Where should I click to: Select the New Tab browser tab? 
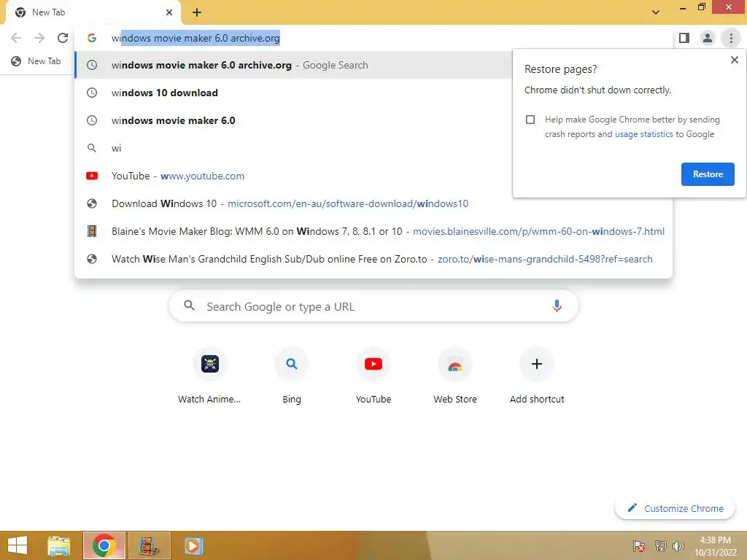click(93, 12)
